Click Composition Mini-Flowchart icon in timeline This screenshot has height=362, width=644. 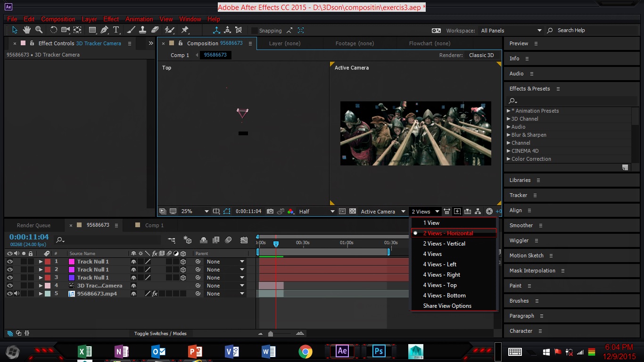(172, 240)
